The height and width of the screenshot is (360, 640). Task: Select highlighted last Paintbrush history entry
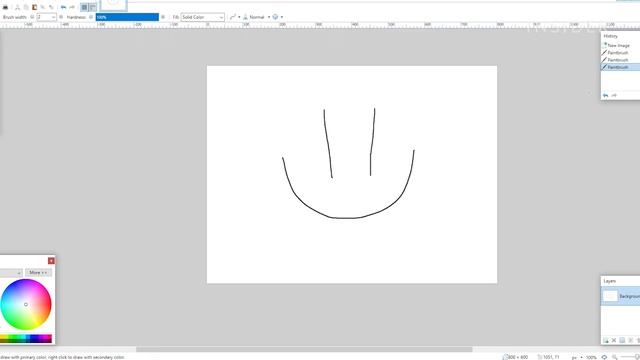click(x=620, y=67)
